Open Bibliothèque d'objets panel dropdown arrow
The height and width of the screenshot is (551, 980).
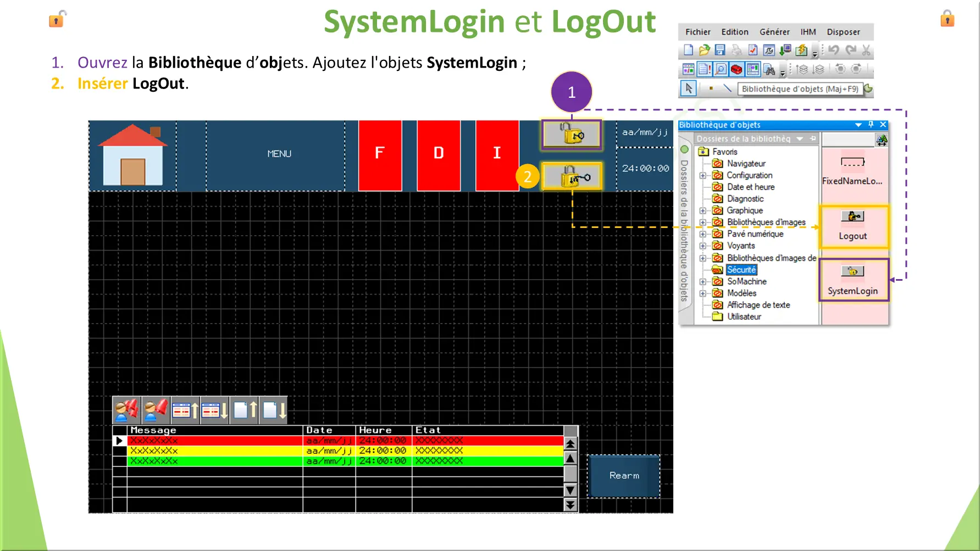coord(858,125)
